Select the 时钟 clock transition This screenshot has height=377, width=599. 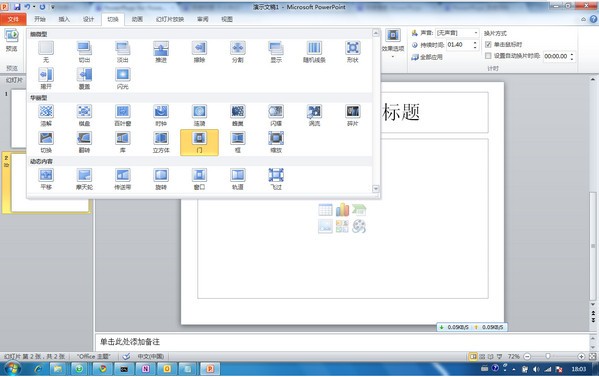[161, 115]
